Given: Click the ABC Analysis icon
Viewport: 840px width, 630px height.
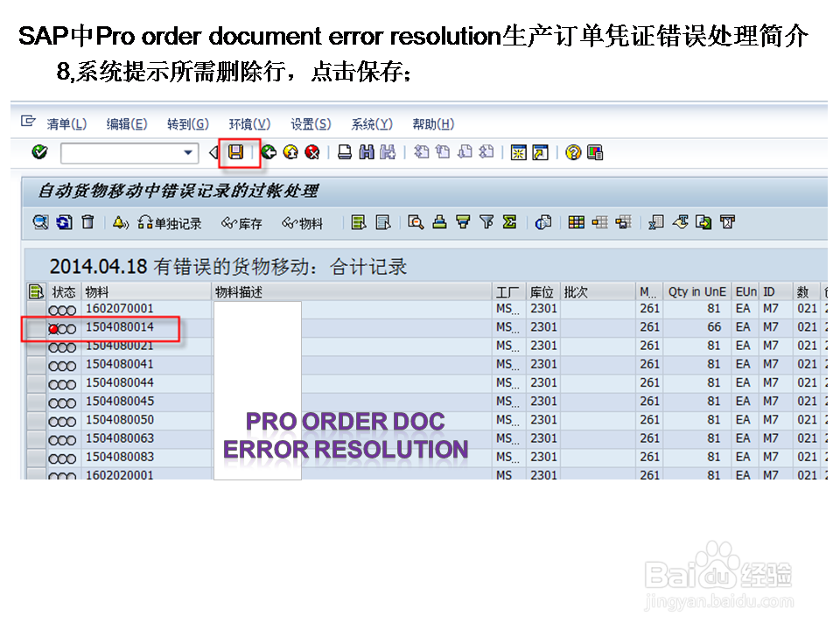Looking at the screenshot, I should [x=543, y=221].
